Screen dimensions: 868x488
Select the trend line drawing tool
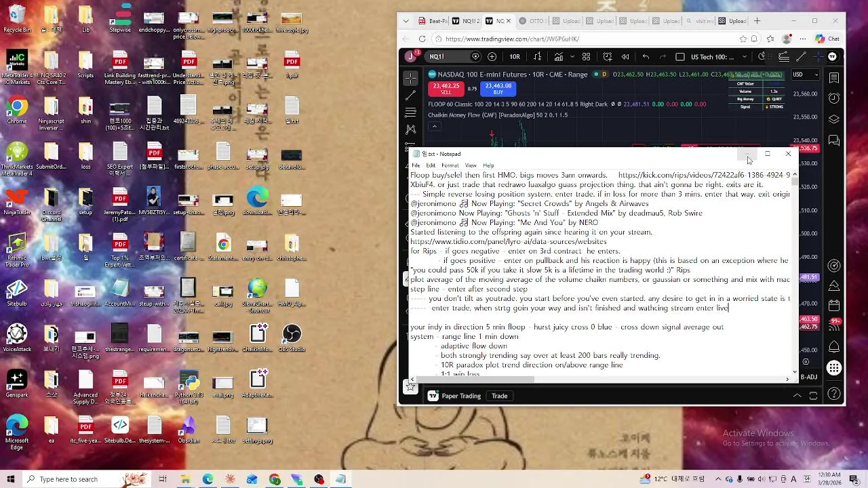[410, 95]
